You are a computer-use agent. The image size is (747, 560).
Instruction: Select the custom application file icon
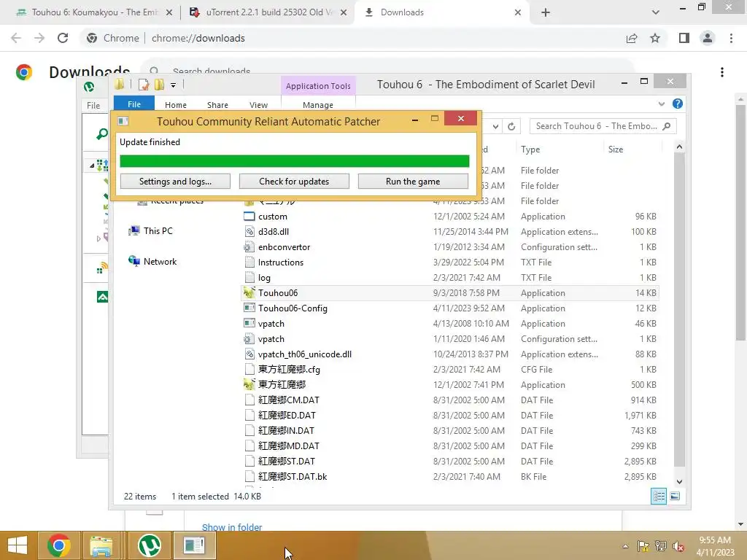249,216
